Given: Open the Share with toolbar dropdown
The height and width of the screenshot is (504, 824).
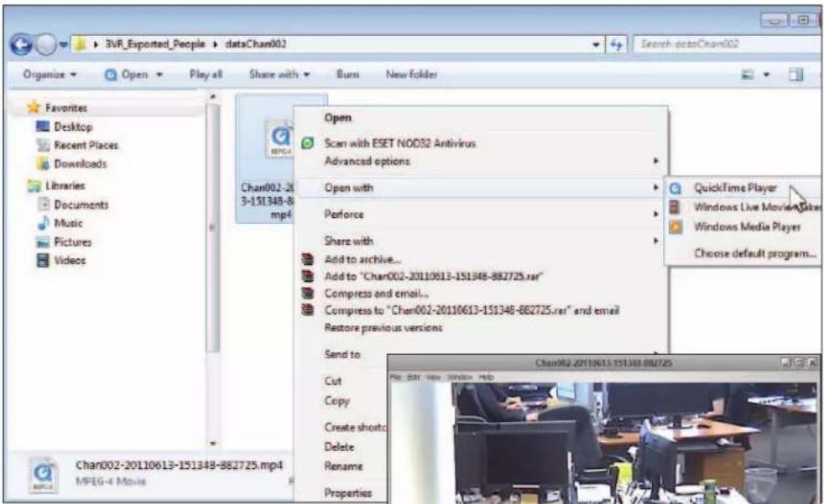Looking at the screenshot, I should pos(279,75).
